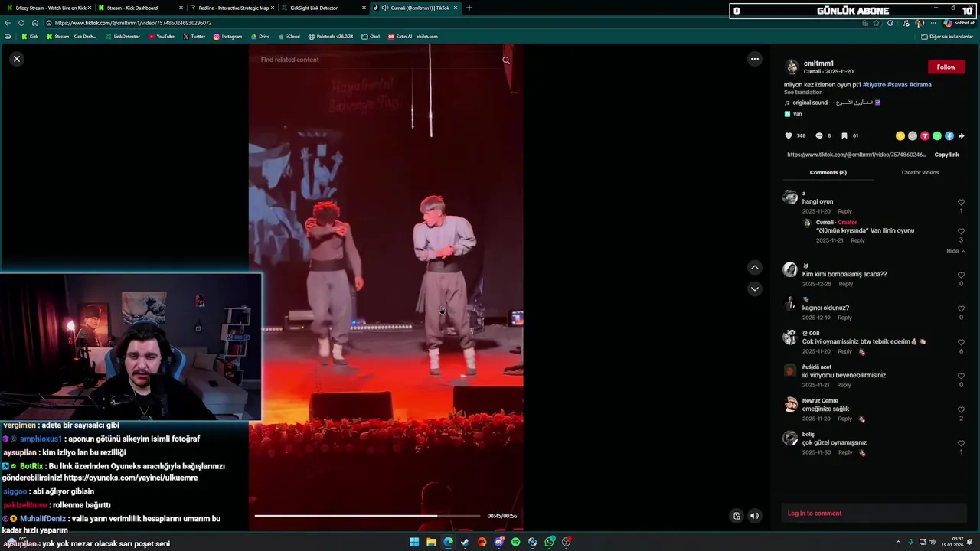This screenshot has height=551, width=980.
Task: Open Instagram bookmark
Action: click(x=227, y=37)
